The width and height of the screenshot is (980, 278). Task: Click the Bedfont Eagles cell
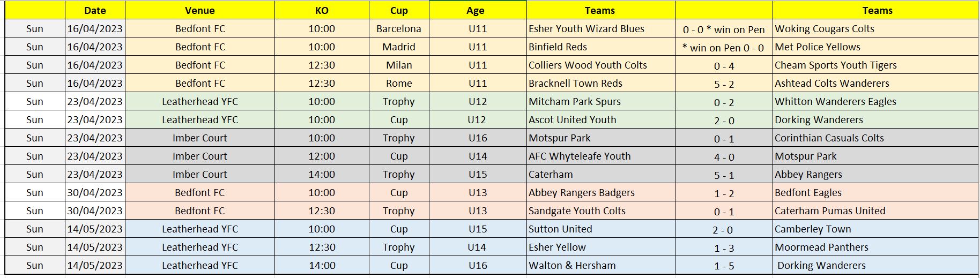pyautogui.click(x=875, y=193)
